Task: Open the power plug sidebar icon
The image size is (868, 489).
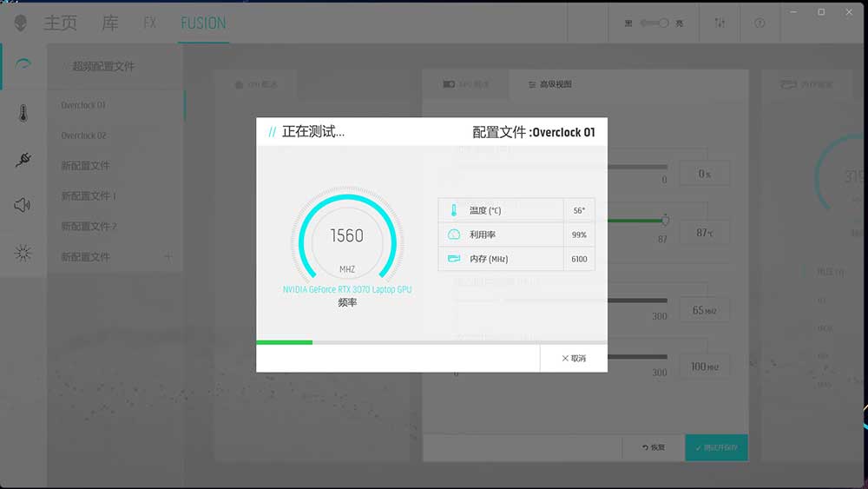Action: [x=23, y=160]
